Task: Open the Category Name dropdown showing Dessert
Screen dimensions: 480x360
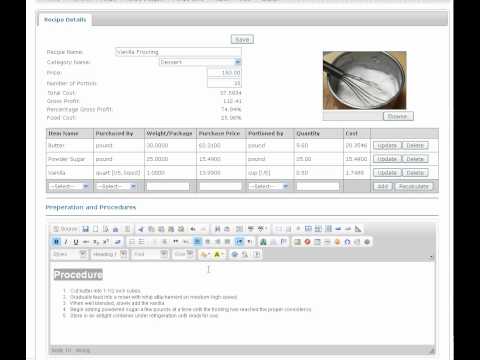Action: coord(200,62)
